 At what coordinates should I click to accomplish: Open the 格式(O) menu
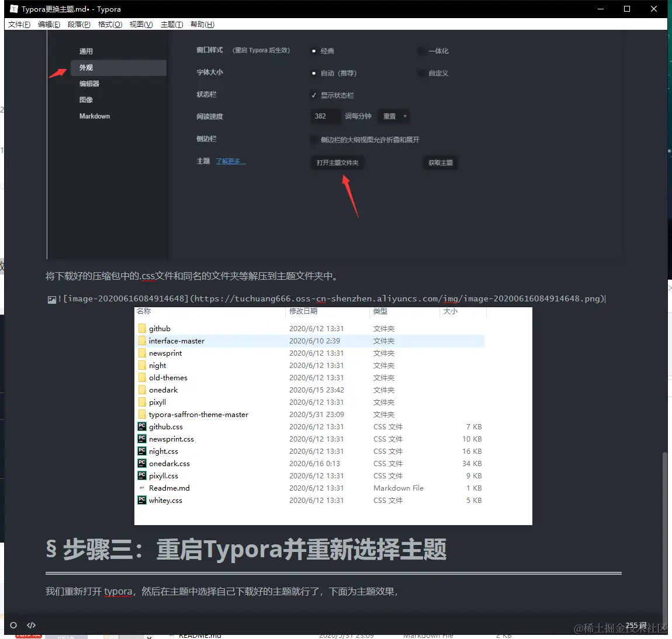110,25
